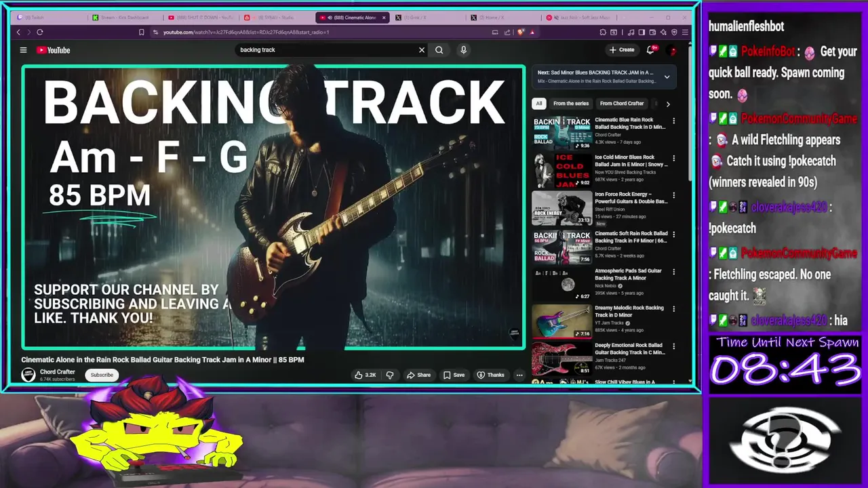Image resolution: width=868 pixels, height=488 pixels.
Task: Open options for Iron Force Rock Energy video
Action: tap(673, 196)
